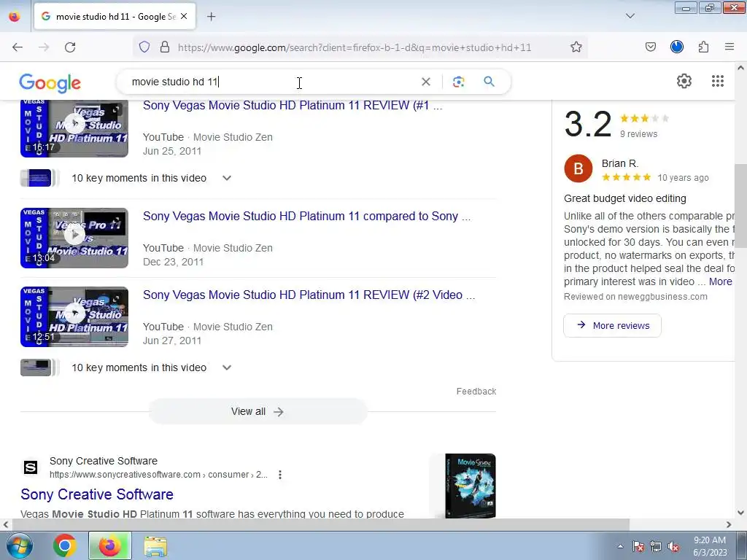Open the muted volume tray icon
The width and height of the screenshot is (747, 560).
(x=673, y=547)
